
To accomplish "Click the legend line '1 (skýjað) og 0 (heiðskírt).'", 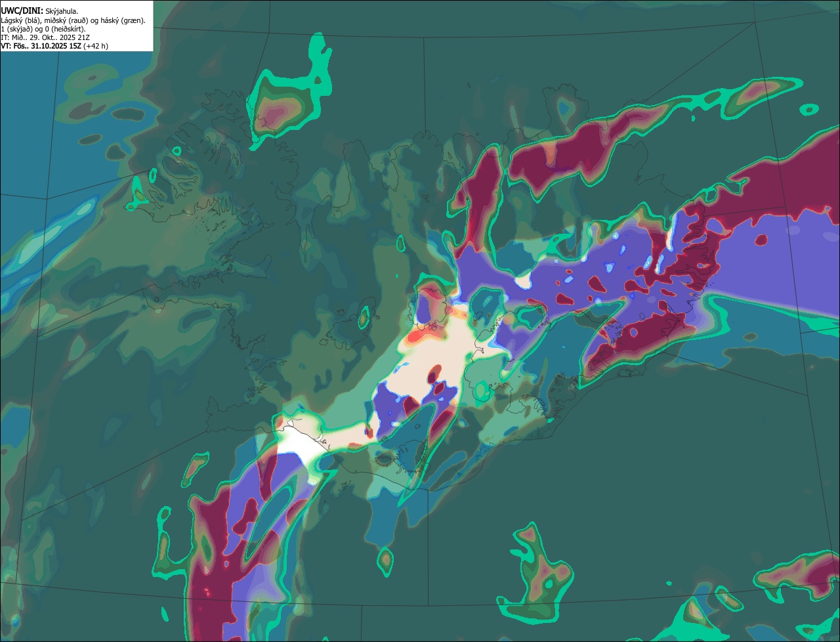I will [43, 29].
